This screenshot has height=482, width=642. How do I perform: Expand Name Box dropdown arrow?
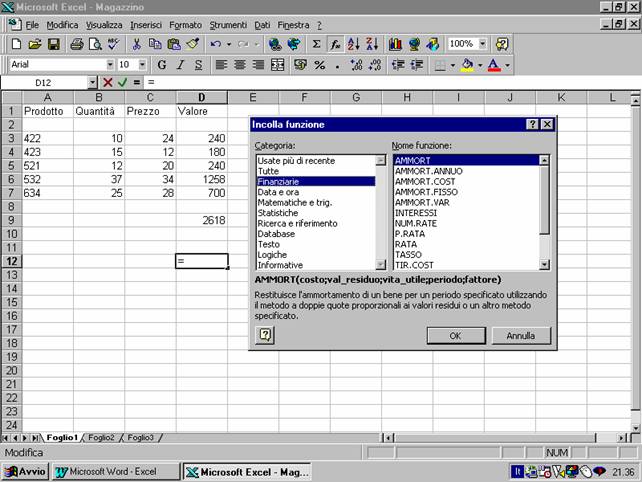93,83
